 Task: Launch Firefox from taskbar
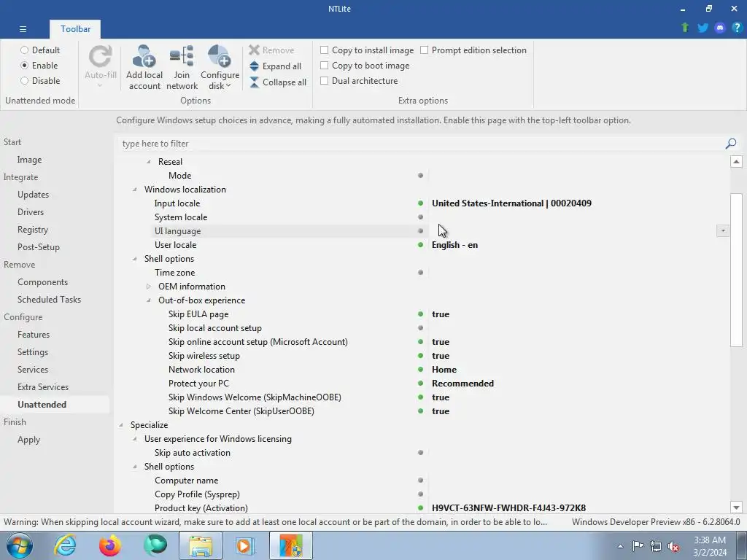pos(110,545)
